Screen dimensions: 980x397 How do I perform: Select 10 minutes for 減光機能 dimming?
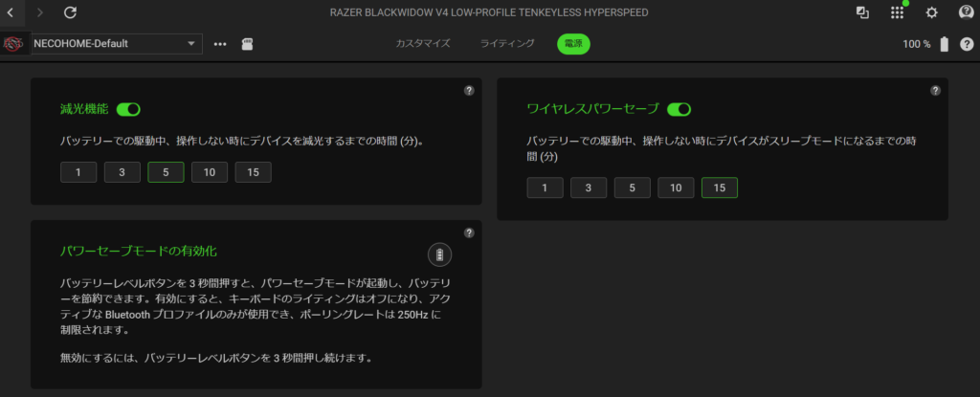click(x=209, y=172)
